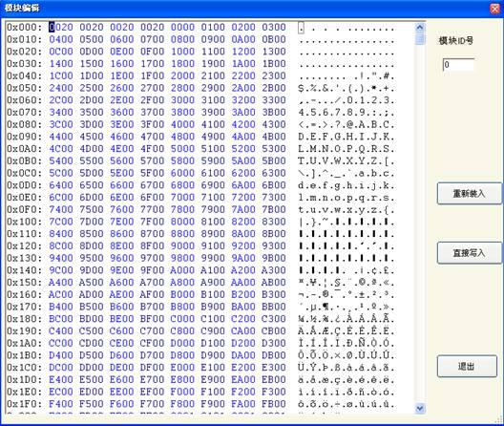Image resolution: width=504 pixels, height=426 pixels.
Task: Select address label 0x080:
Action: [x=25, y=124]
